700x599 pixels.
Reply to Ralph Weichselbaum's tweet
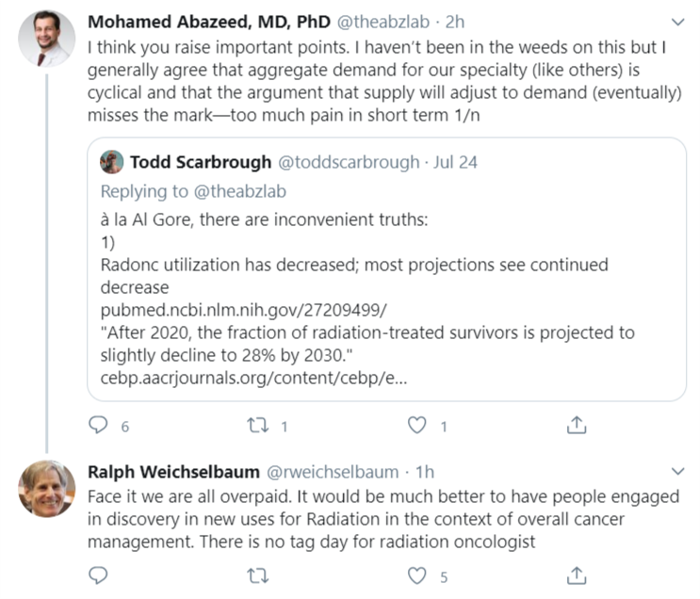99,575
